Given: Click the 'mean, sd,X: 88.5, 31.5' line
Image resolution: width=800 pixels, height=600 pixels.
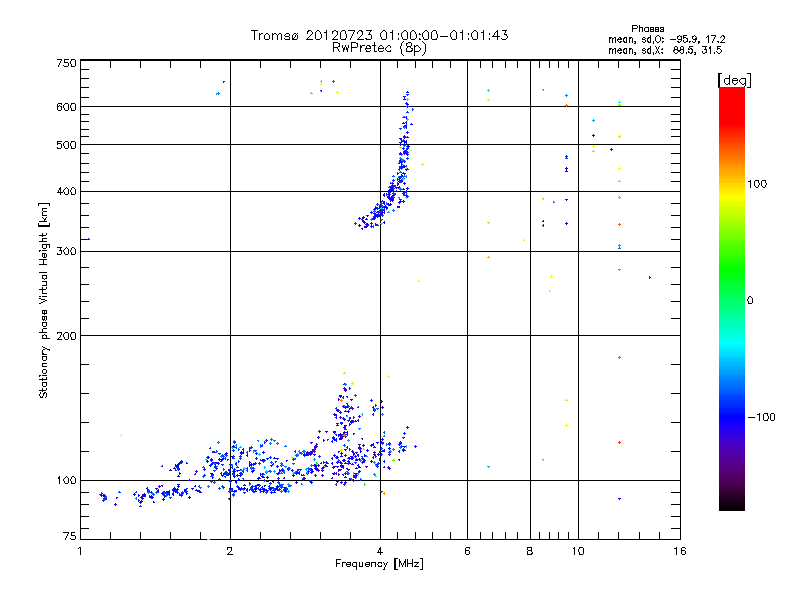Looking at the screenshot, I should pyautogui.click(x=665, y=50).
